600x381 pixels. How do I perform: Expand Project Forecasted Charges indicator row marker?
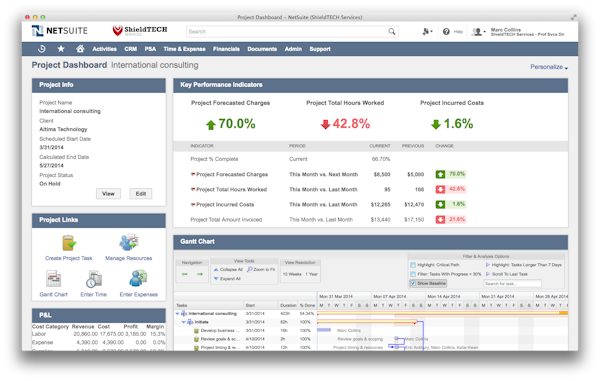(x=193, y=174)
